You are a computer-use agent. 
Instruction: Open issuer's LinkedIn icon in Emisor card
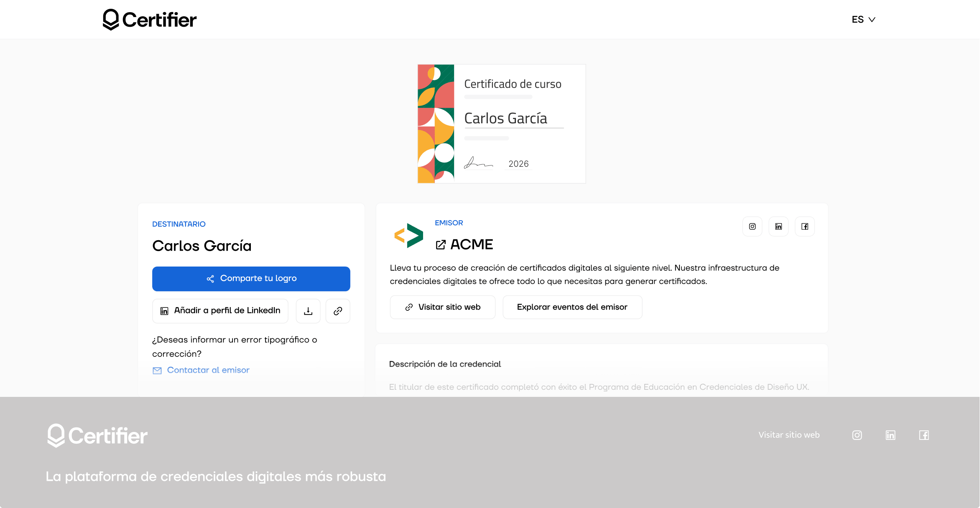778,226
